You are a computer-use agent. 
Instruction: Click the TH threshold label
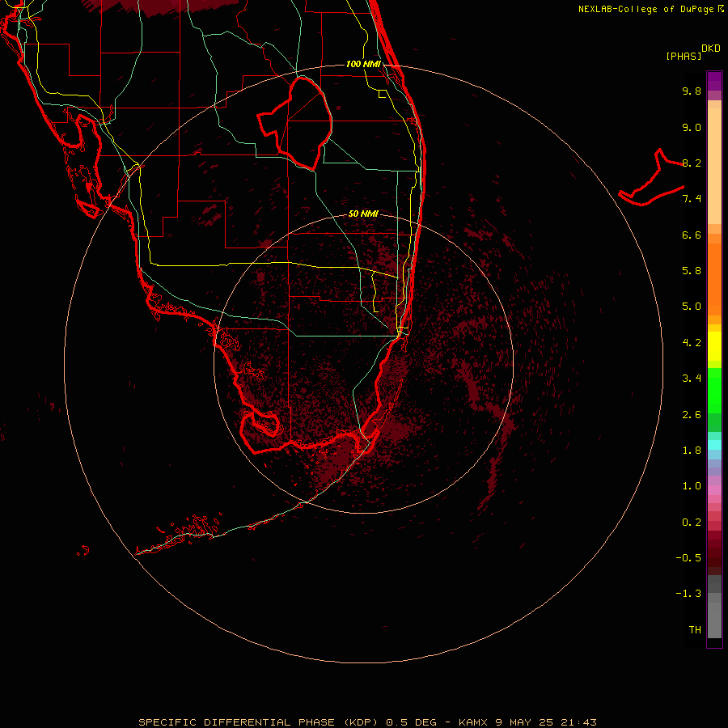point(695,630)
